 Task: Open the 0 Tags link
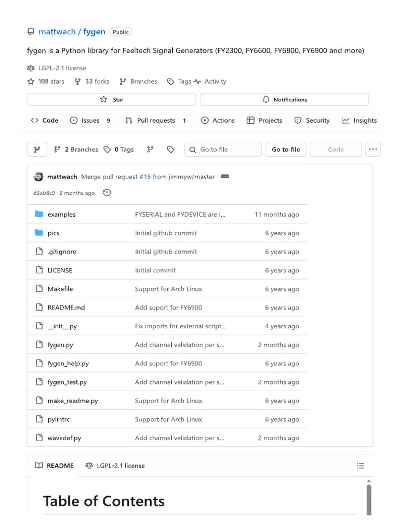pos(119,150)
